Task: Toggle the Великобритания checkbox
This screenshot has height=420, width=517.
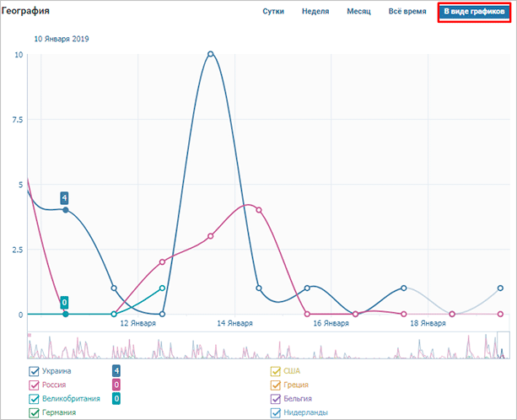Action: [35, 399]
